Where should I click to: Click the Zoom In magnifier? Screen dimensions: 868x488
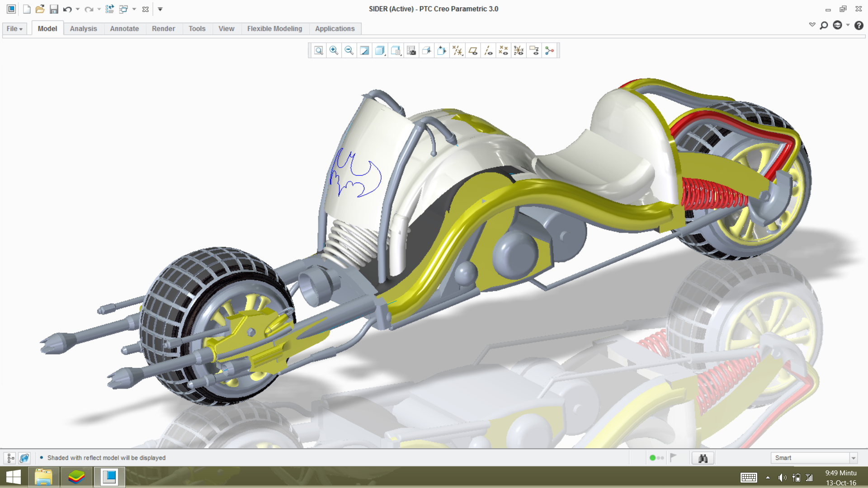pyautogui.click(x=334, y=51)
